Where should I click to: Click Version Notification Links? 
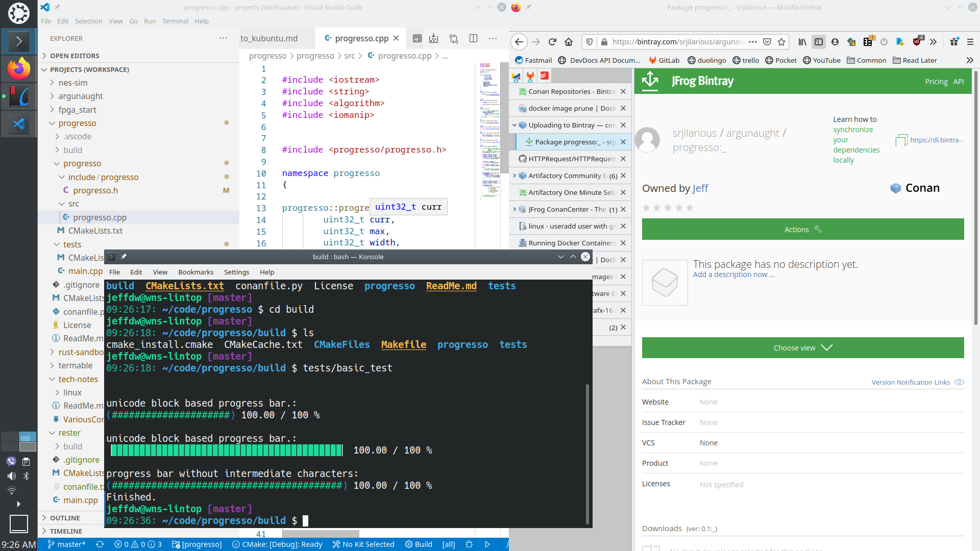point(911,382)
